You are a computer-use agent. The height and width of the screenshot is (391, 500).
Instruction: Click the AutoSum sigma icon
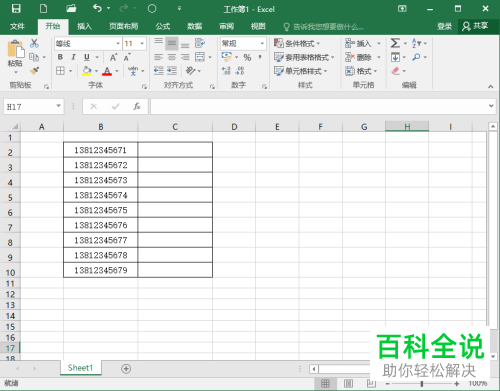(x=395, y=43)
